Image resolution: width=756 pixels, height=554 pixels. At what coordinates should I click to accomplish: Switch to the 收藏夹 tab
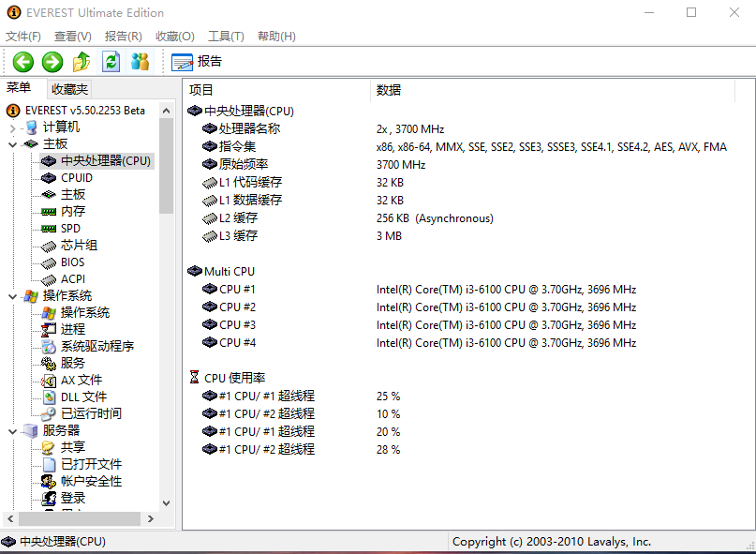(x=67, y=88)
